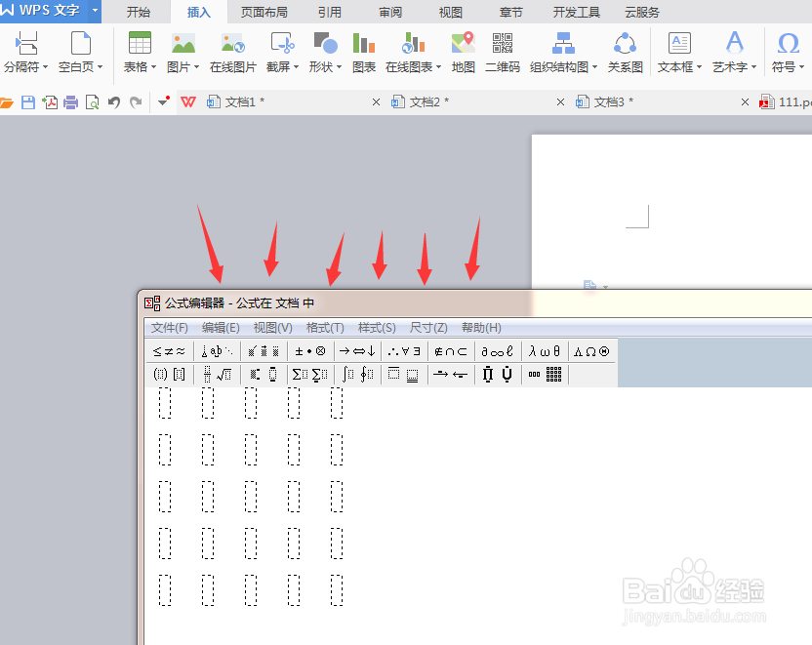Open the fraction and radical templates
Screen dimensions: 812x645
(219, 374)
